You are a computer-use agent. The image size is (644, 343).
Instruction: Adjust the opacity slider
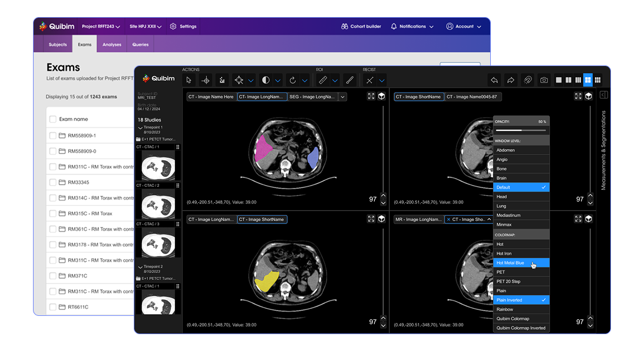521,130
